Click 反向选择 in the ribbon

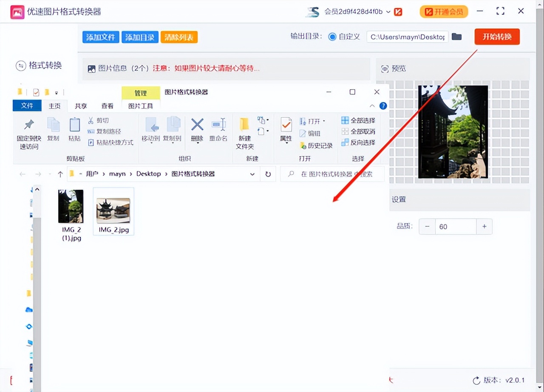pyautogui.click(x=358, y=142)
